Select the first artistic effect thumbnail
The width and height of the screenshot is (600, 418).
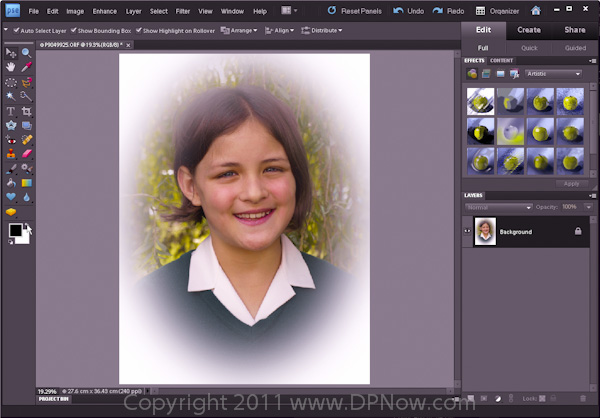tap(481, 99)
